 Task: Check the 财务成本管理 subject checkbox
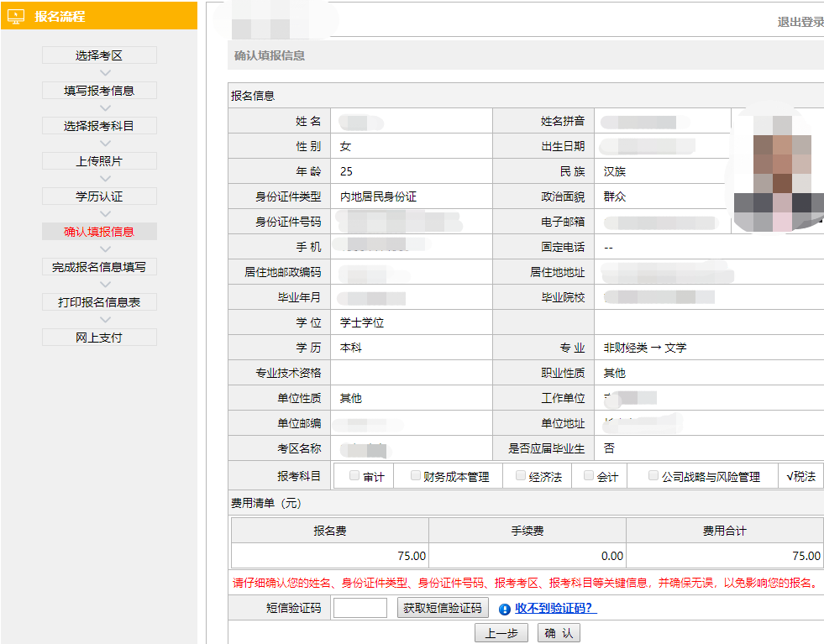[415, 475]
